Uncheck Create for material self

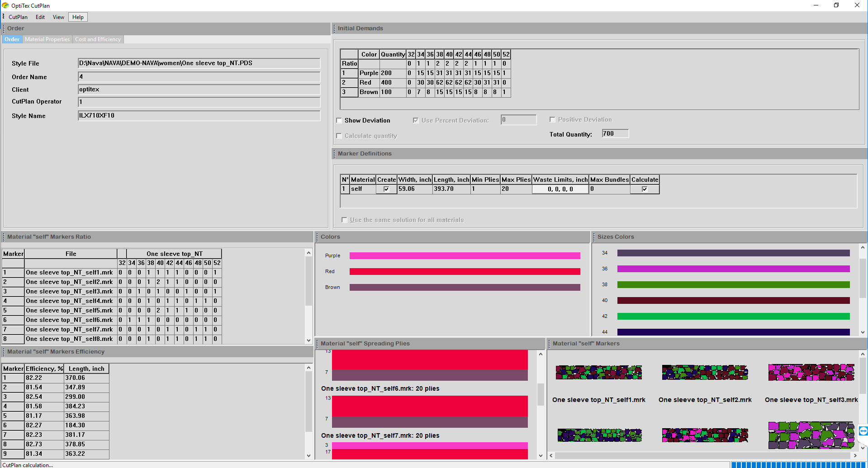pos(386,189)
